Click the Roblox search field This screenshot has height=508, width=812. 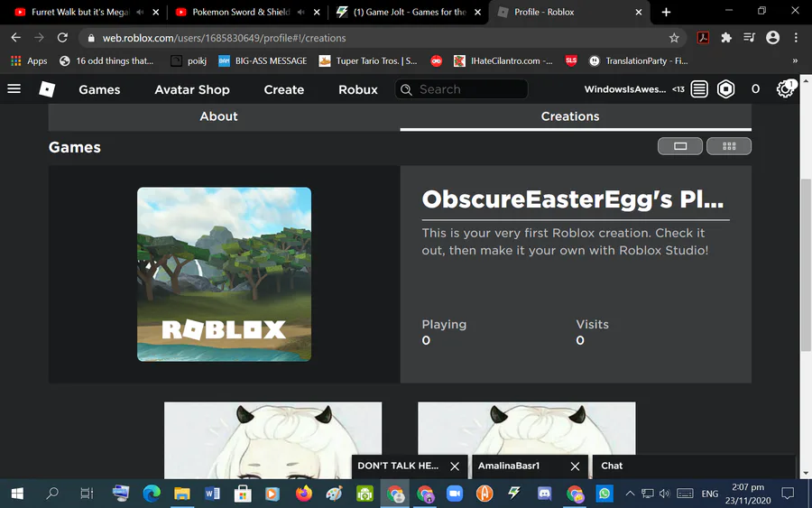(x=461, y=89)
